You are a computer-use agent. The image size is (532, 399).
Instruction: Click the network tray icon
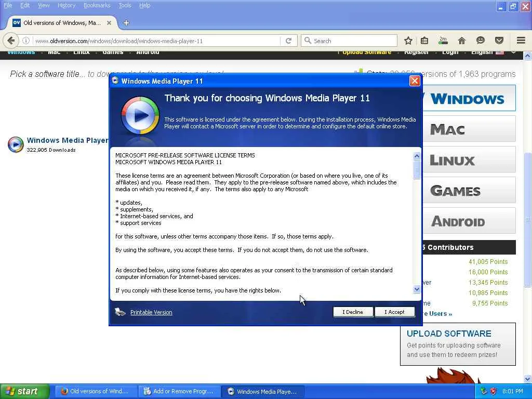pyautogui.click(x=484, y=391)
